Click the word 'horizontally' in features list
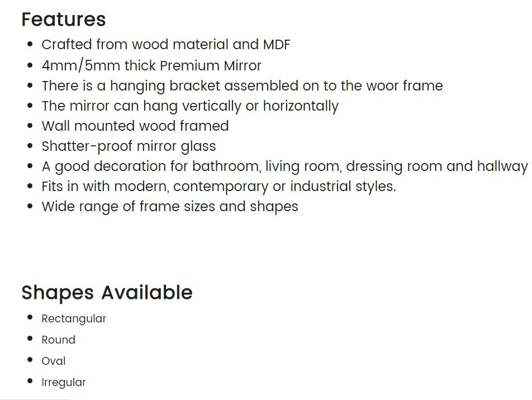 click(x=301, y=106)
